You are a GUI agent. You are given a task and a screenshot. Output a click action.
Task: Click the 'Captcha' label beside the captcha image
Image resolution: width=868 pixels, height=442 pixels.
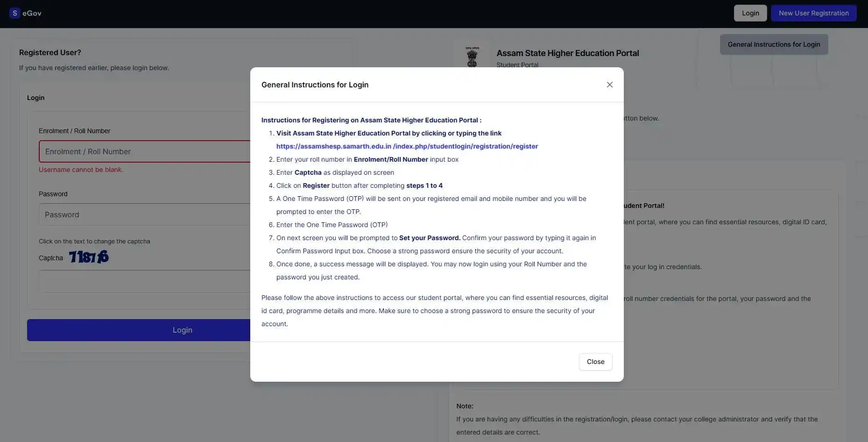(51, 258)
